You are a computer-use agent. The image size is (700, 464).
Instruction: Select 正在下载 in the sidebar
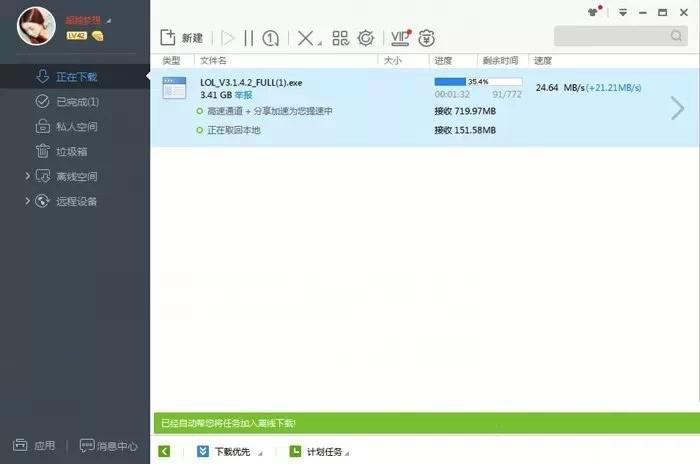75,77
